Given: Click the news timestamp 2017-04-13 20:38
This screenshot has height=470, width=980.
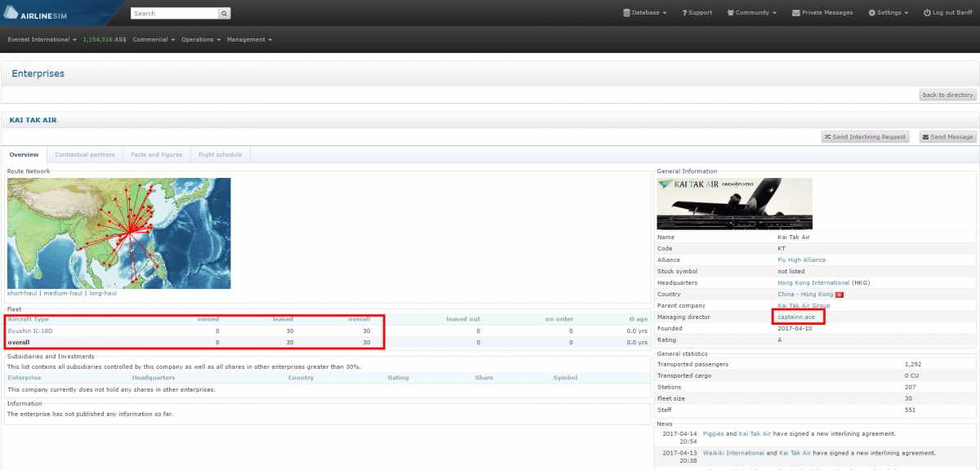Looking at the screenshot, I should 679,456.
